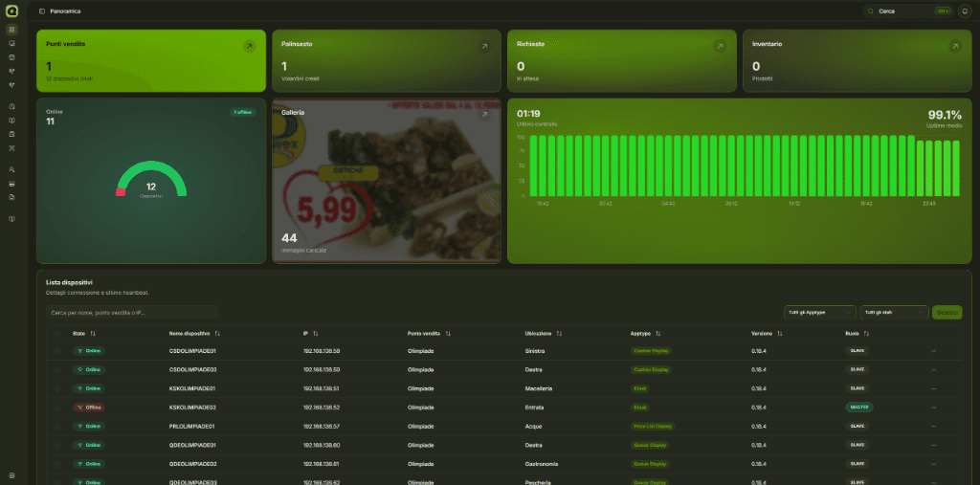Screen dimensions: 980x485
Task: Open settings gear at sidebar bottom
Action: pos(11,475)
